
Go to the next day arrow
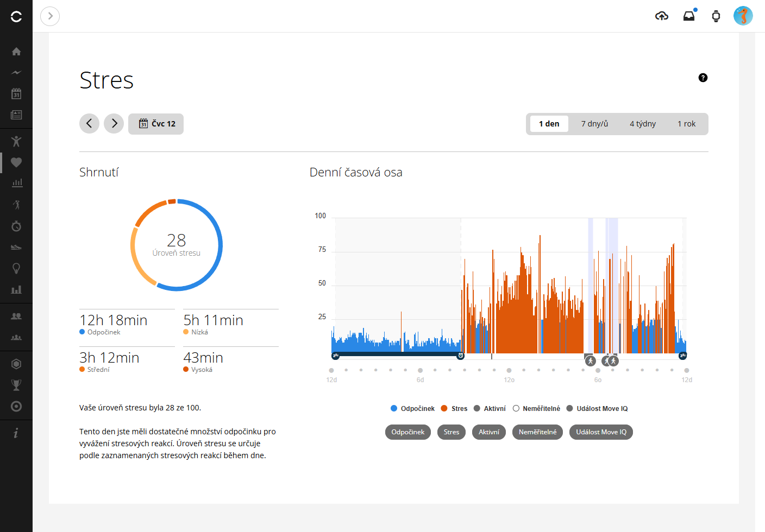click(114, 124)
